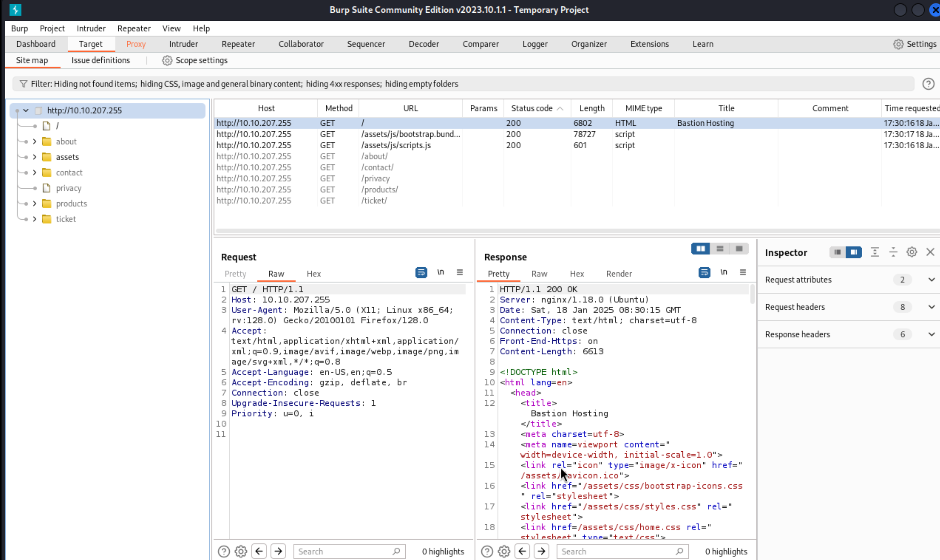Click the filter funnel icon
Image resolution: width=940 pixels, height=560 pixels.
tap(23, 84)
